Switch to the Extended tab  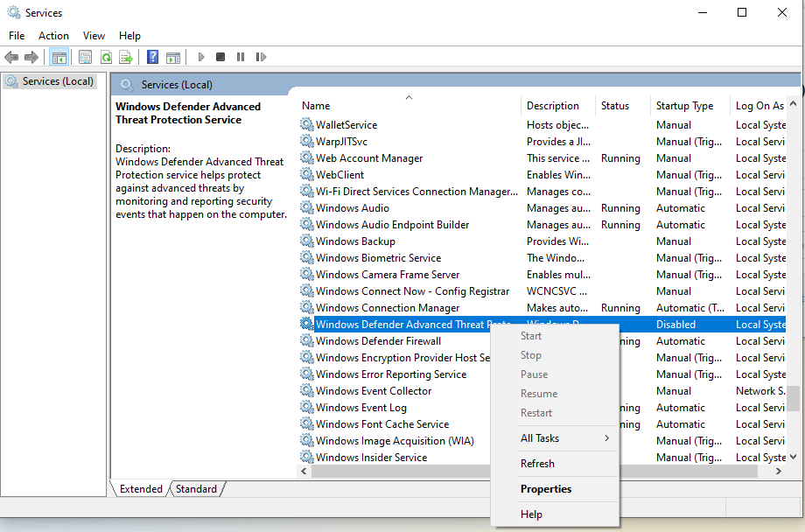click(141, 489)
